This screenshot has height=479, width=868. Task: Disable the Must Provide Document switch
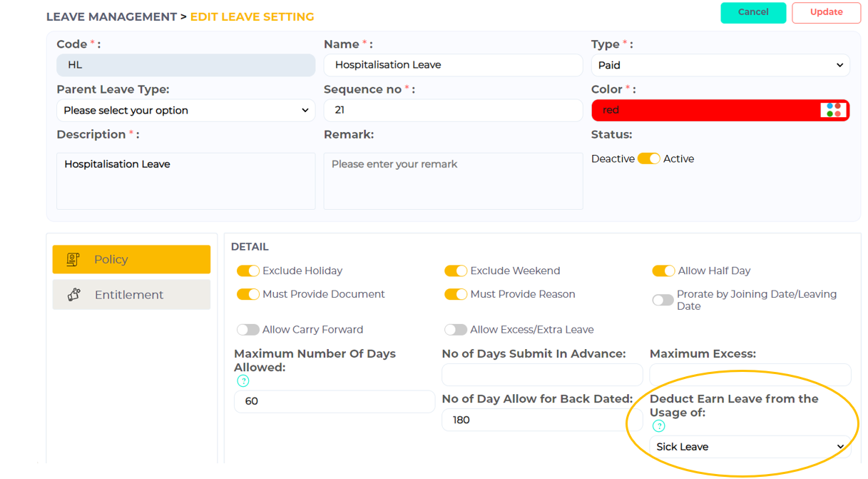(x=248, y=294)
